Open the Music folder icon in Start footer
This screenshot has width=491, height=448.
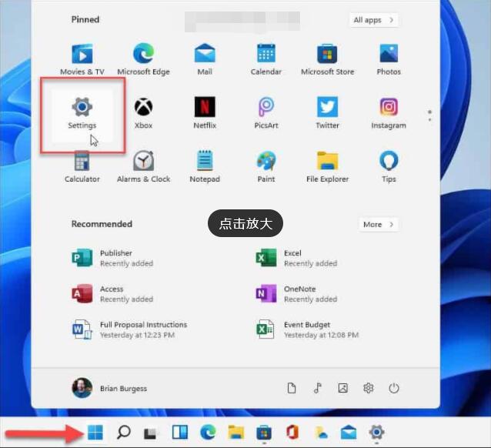click(318, 388)
